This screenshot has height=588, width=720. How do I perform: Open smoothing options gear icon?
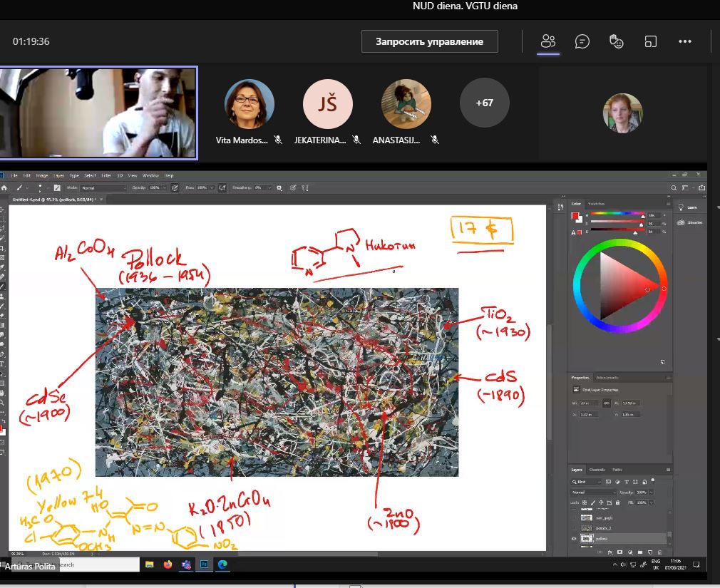[x=279, y=187]
